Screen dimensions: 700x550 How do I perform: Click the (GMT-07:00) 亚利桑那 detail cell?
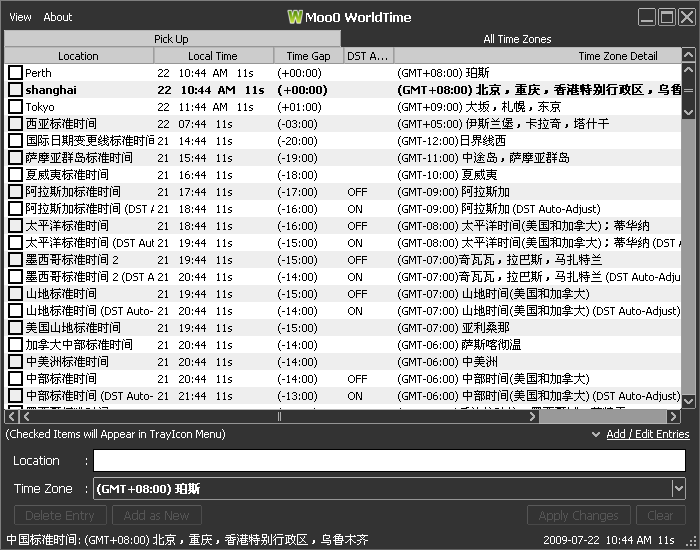coord(453,328)
